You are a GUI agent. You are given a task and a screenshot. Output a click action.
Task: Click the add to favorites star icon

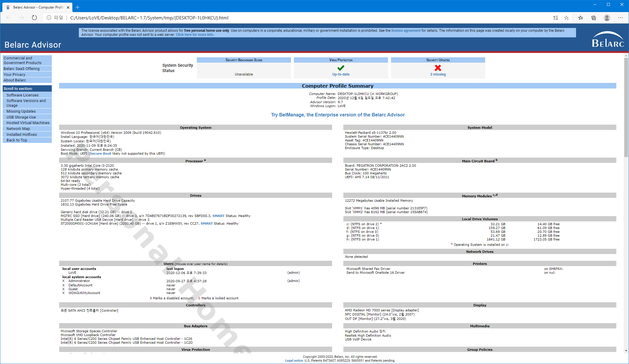tap(566, 18)
